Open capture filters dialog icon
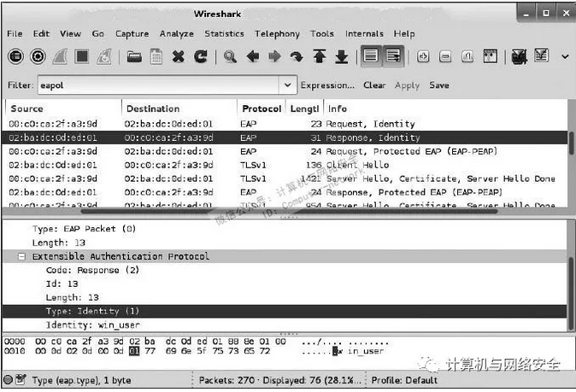 point(519,56)
